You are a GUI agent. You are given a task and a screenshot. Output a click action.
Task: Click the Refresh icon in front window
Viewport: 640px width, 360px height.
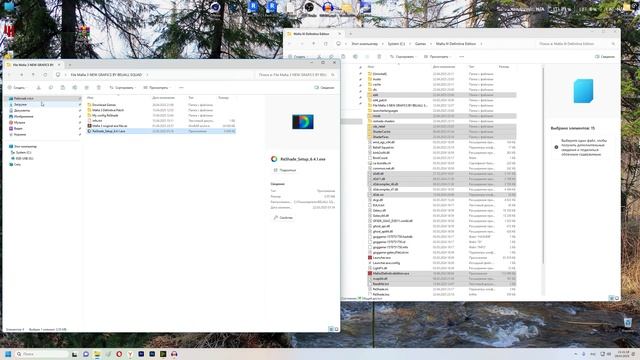(x=45, y=75)
